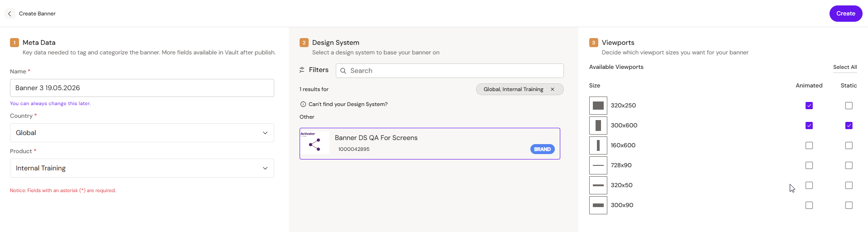
Task: Click the step 2 Design System badge
Action: (304, 43)
